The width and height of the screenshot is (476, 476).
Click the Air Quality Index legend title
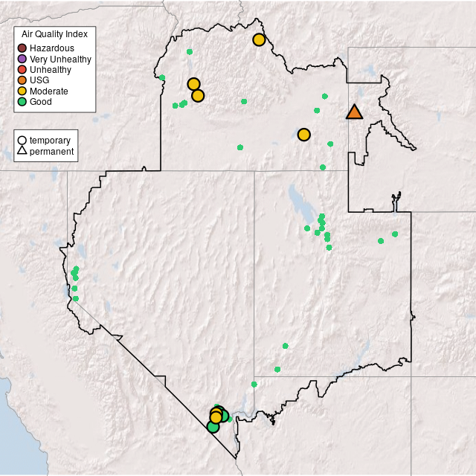[x=55, y=34]
